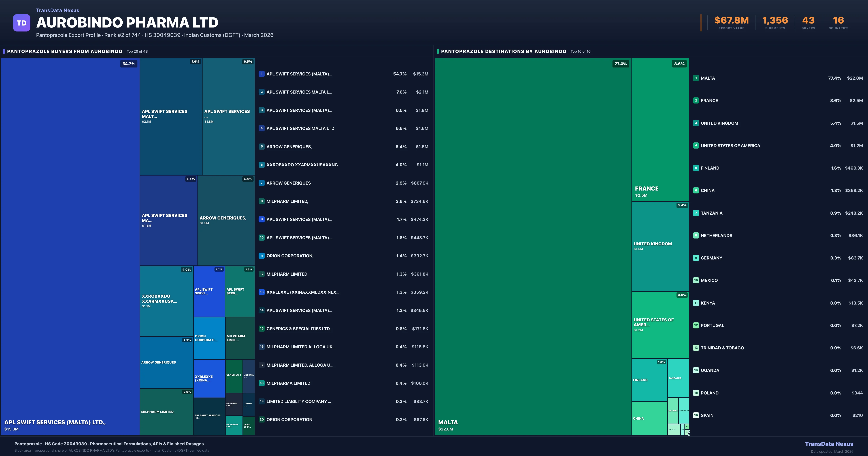Click rank badge 13 for XXRLEXXE buyer
Viewport: 868px width, 456px height.
click(x=261, y=292)
